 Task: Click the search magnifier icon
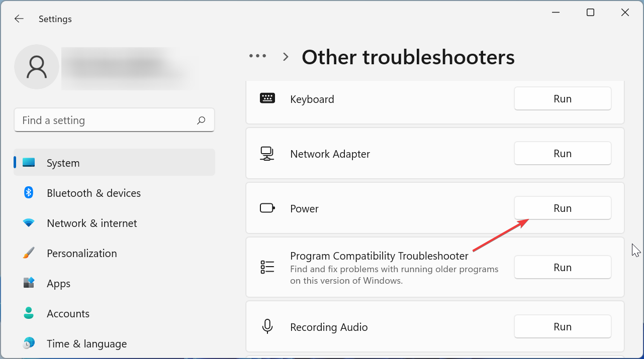point(201,120)
